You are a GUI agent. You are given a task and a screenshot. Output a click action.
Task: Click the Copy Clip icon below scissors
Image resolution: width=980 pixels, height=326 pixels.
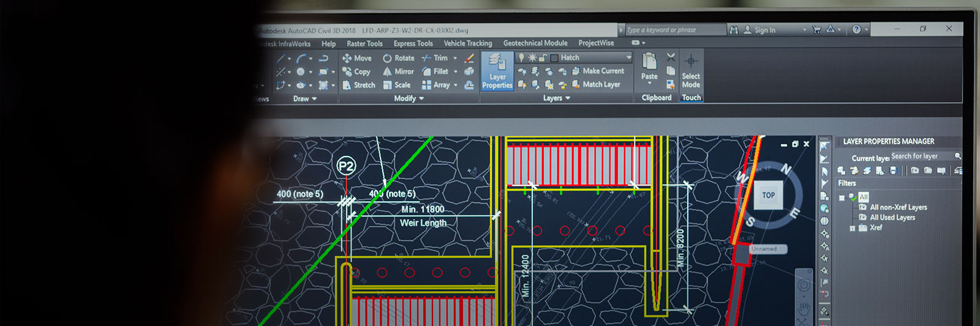click(671, 71)
